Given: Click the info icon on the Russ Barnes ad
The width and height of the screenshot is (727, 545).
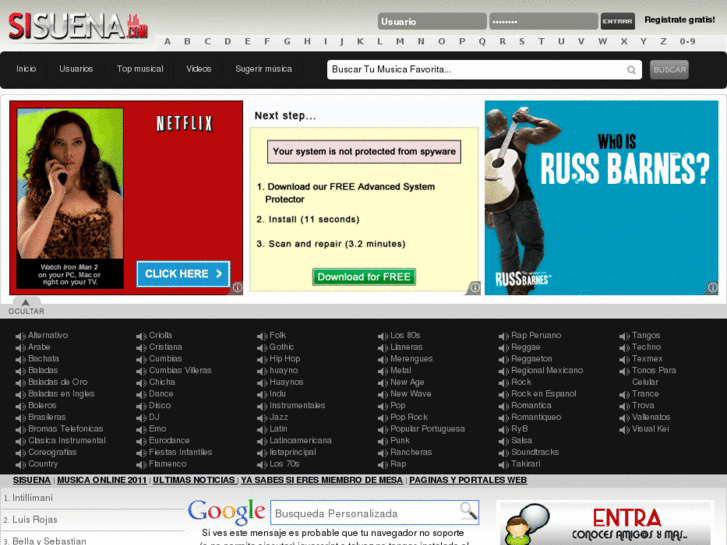Looking at the screenshot, I should coord(713,288).
